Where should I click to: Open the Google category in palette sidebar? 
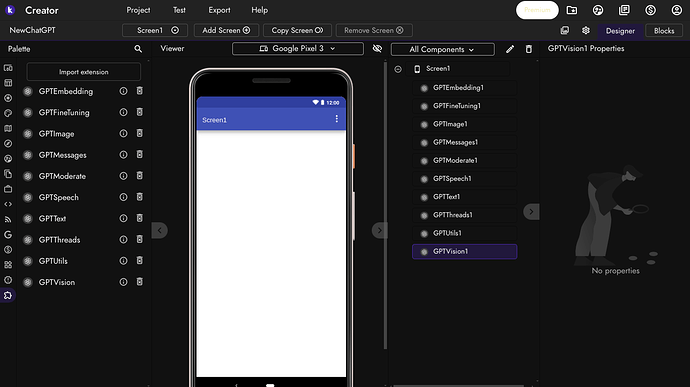(x=8, y=235)
